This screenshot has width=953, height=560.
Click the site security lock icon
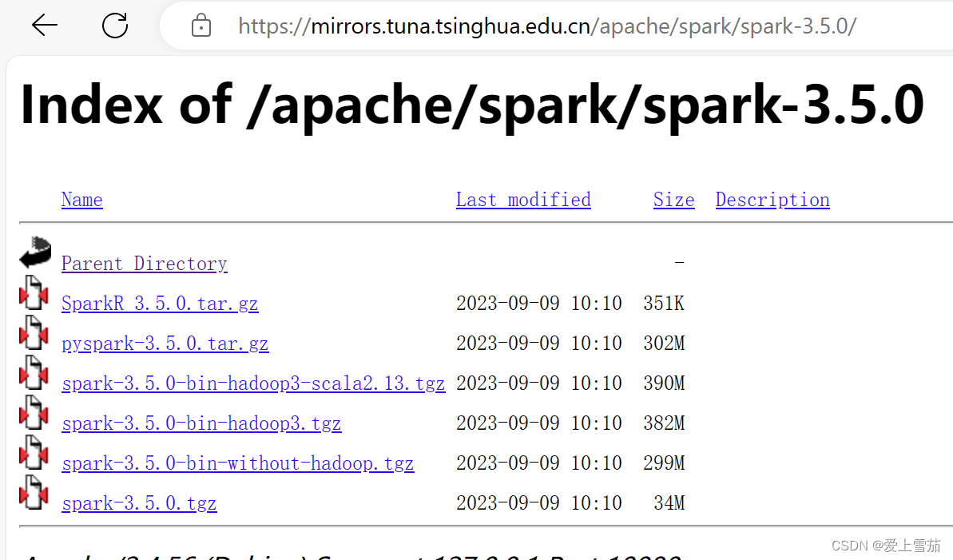(x=201, y=26)
